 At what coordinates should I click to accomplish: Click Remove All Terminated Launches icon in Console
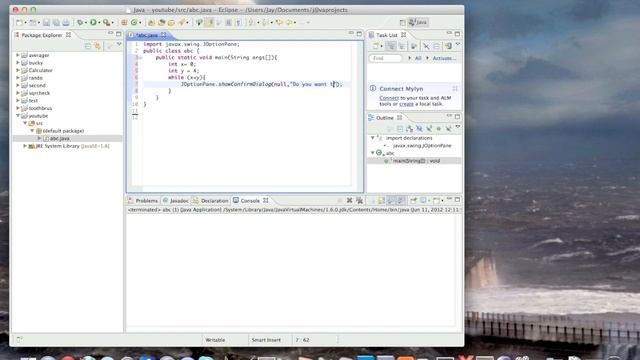[x=360, y=200]
